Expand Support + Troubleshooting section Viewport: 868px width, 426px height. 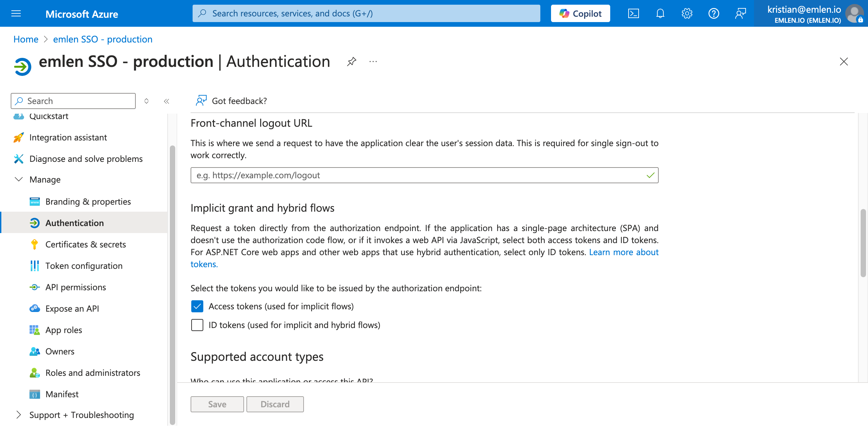coord(19,415)
